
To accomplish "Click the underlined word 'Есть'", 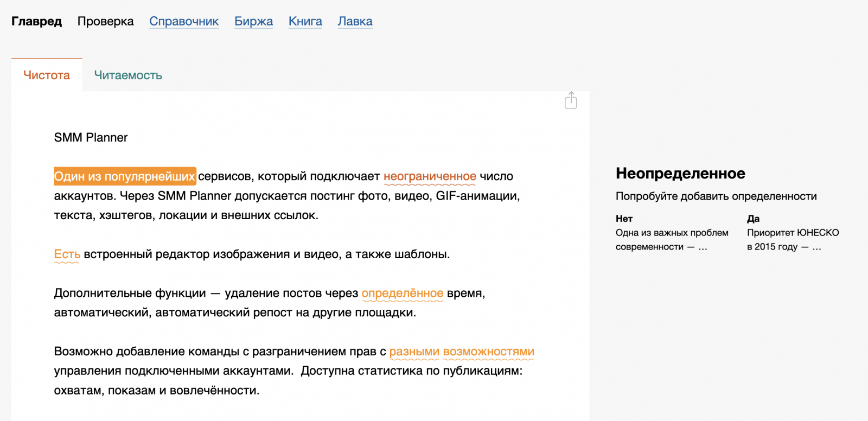I will pos(67,254).
